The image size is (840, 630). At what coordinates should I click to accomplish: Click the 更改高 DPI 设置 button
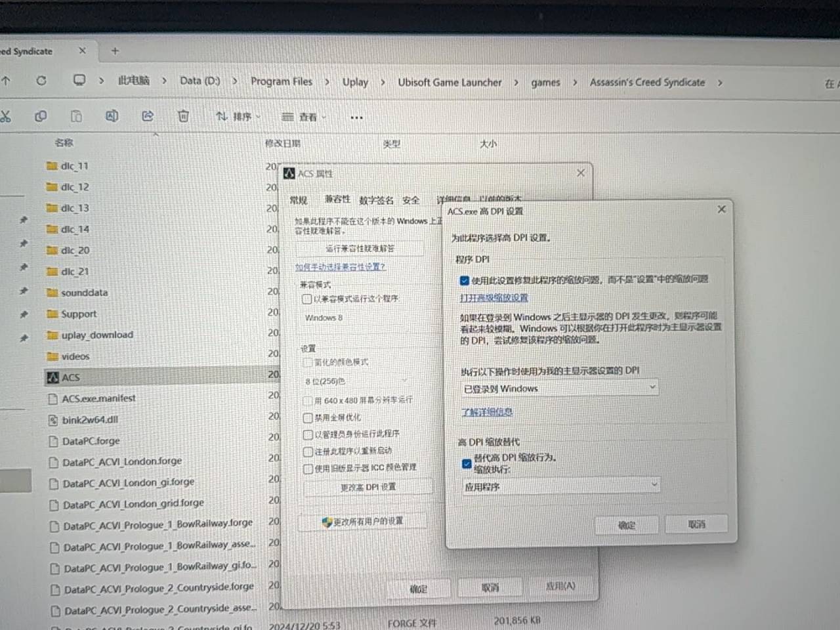(368, 488)
